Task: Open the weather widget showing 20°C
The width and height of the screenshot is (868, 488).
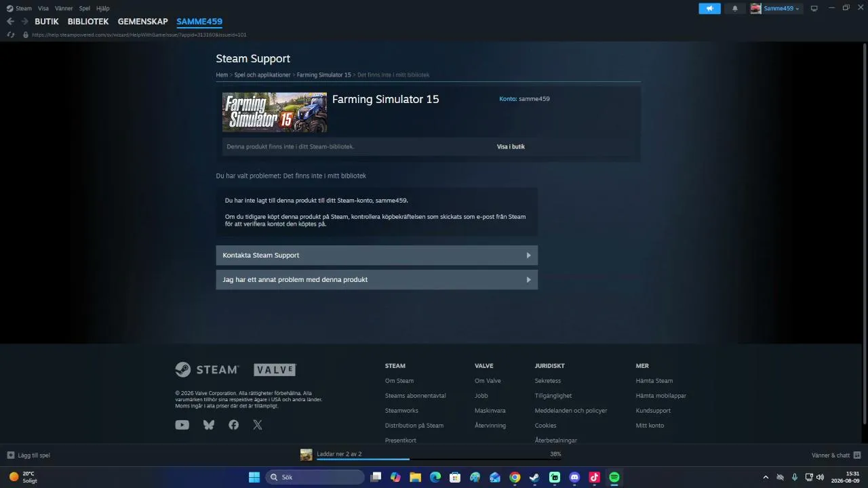Action: click(22, 477)
